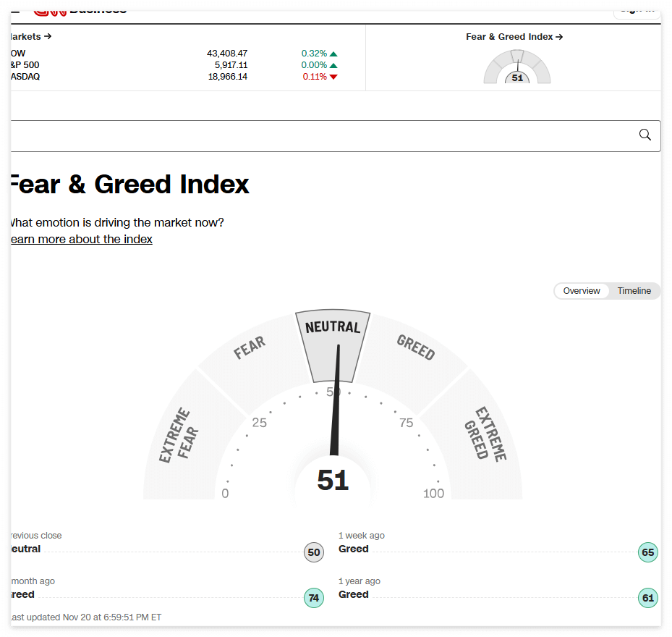Screen dimensions: 672x637
Task: Open Fear & Greed Index header link
Action: [514, 37]
